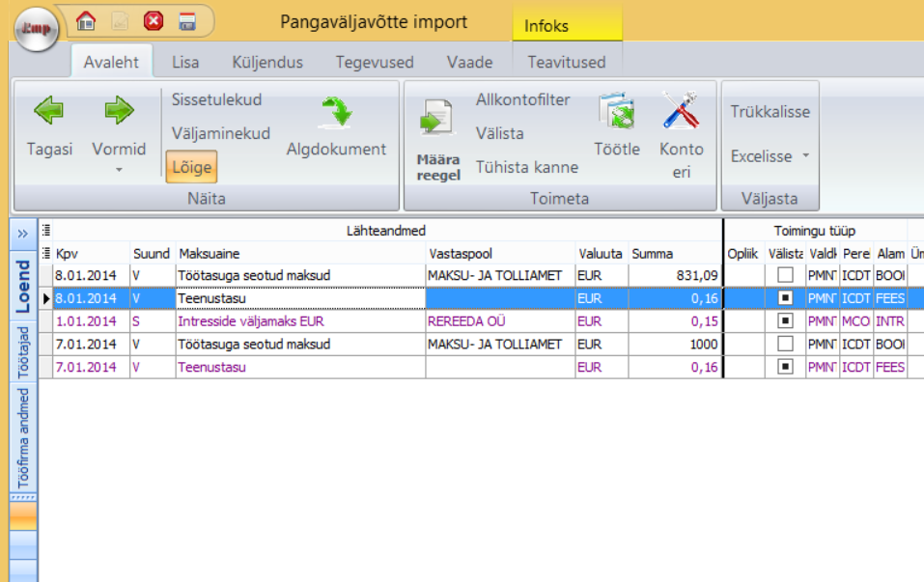Switch to the Küljendus ribbon tab
This screenshot has height=582, width=924.
point(267,63)
